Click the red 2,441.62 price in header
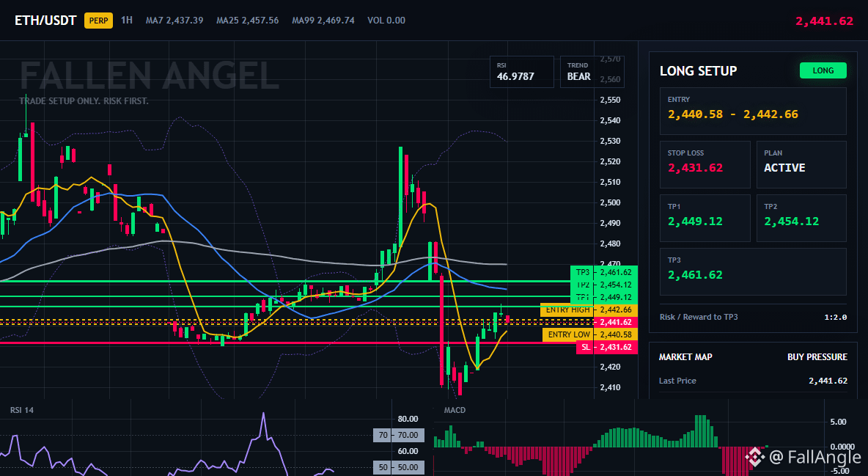This screenshot has height=476, width=868. pyautogui.click(x=824, y=21)
